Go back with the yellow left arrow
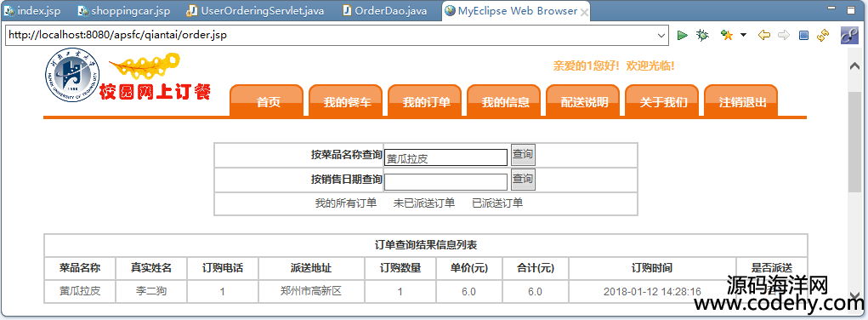 click(764, 35)
